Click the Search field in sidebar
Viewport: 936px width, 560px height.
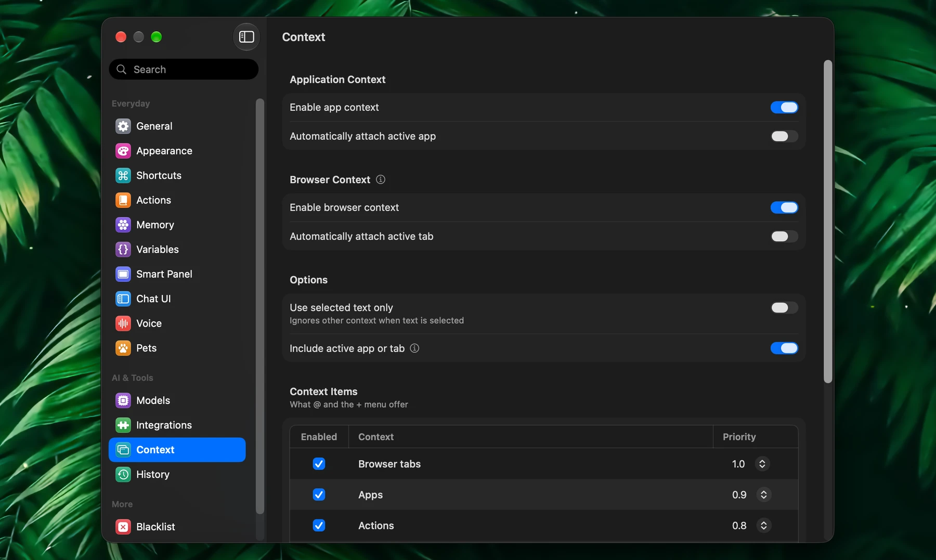click(x=184, y=69)
